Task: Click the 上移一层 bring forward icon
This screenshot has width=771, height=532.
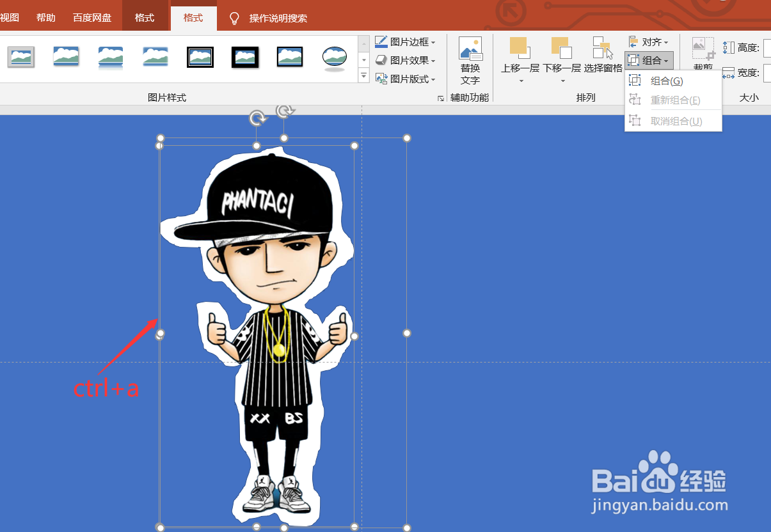Action: click(520, 48)
